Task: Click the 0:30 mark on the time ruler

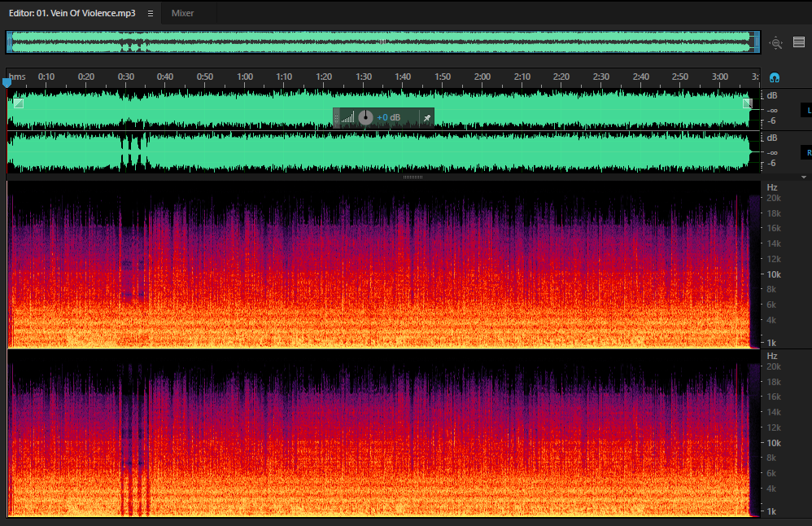Action: point(126,77)
